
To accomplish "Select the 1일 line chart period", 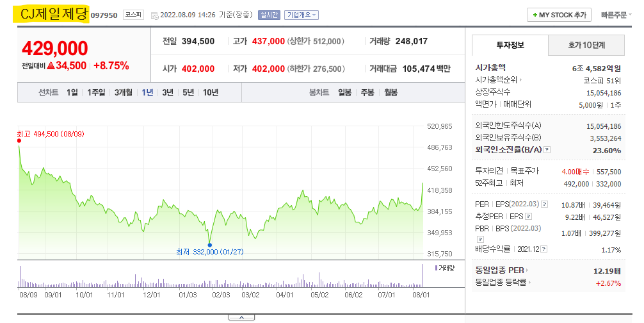I will [x=72, y=92].
